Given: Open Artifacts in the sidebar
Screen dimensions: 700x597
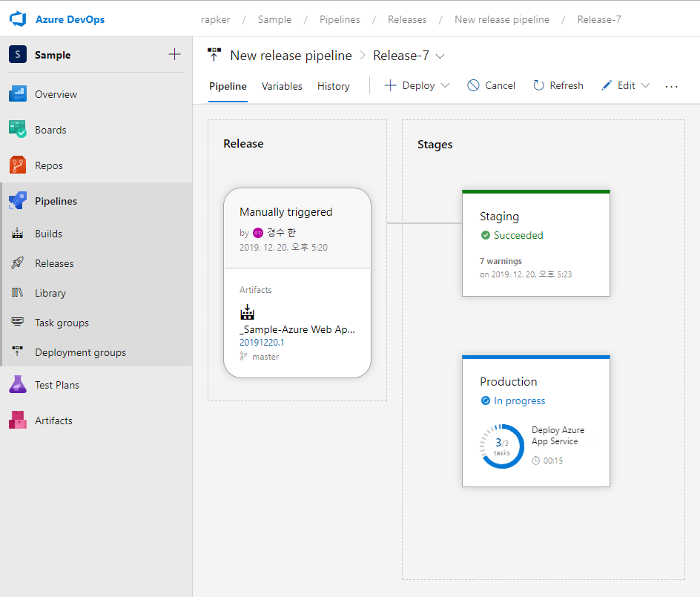Looking at the screenshot, I should (96, 420).
